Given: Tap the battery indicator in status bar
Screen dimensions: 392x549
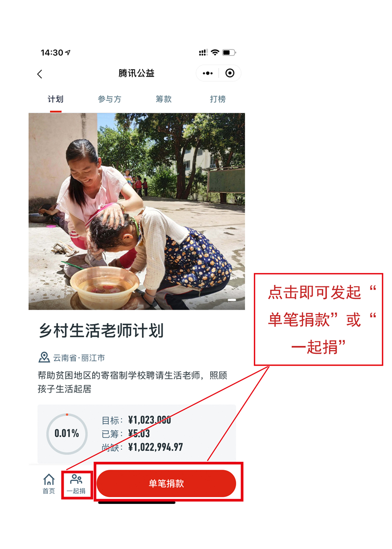Looking at the screenshot, I should 229,52.
